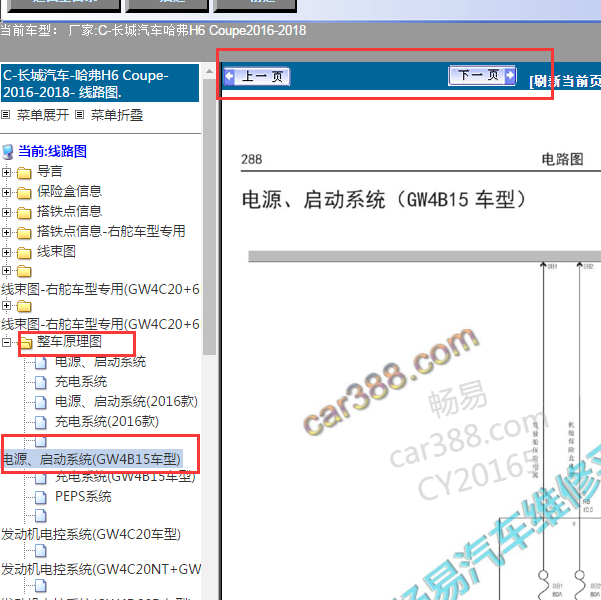Select 整车原理图 in the tree

point(69,341)
